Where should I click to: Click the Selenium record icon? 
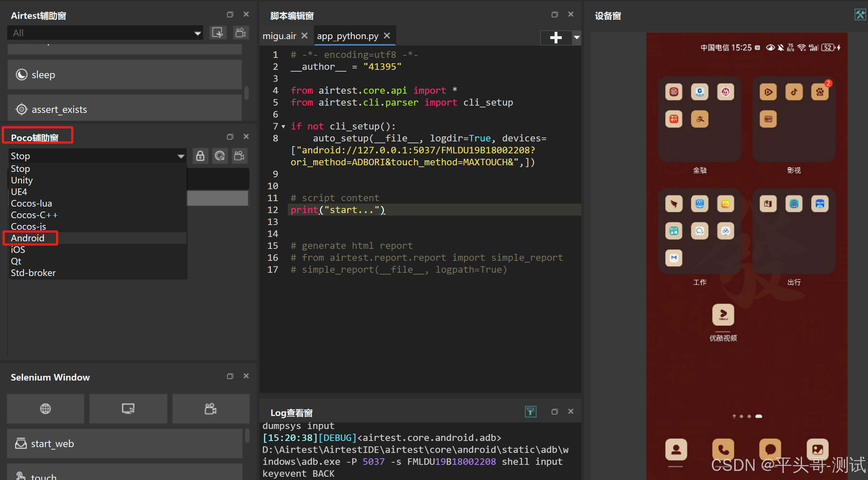211,409
